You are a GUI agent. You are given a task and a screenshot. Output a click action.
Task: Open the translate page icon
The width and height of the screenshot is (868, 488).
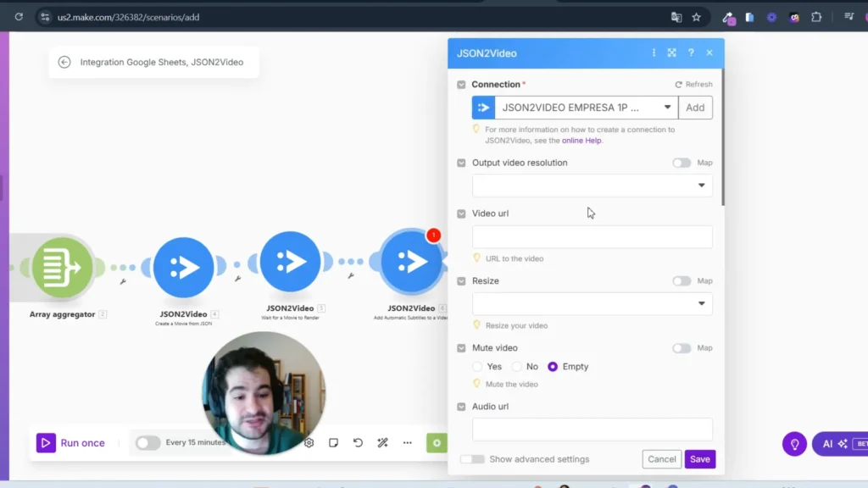point(676,17)
